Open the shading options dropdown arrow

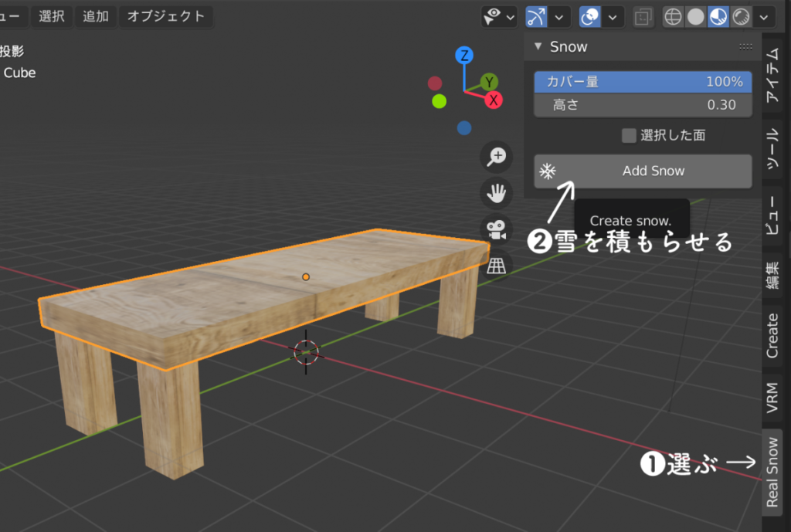[764, 17]
